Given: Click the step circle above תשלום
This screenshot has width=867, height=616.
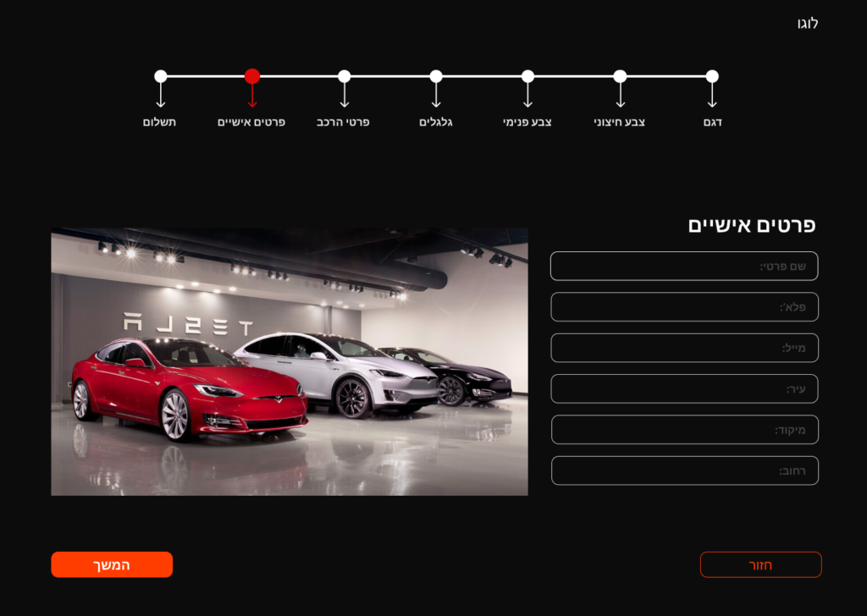Looking at the screenshot, I should pos(161,76).
